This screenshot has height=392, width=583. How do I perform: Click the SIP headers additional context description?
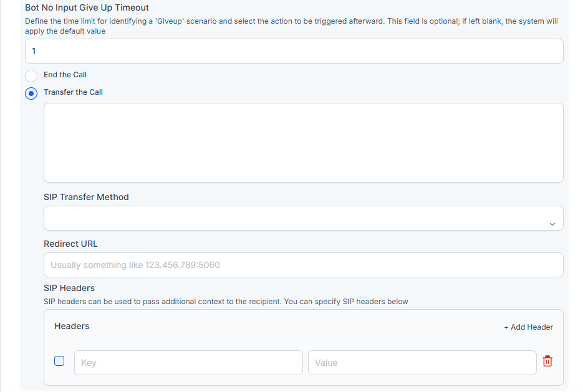(x=226, y=302)
